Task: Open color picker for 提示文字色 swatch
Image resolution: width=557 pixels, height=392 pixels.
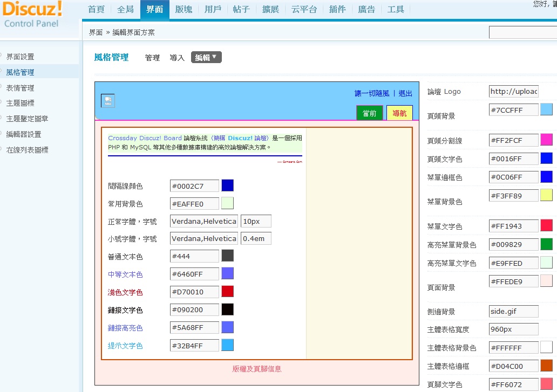Action: 228,345
